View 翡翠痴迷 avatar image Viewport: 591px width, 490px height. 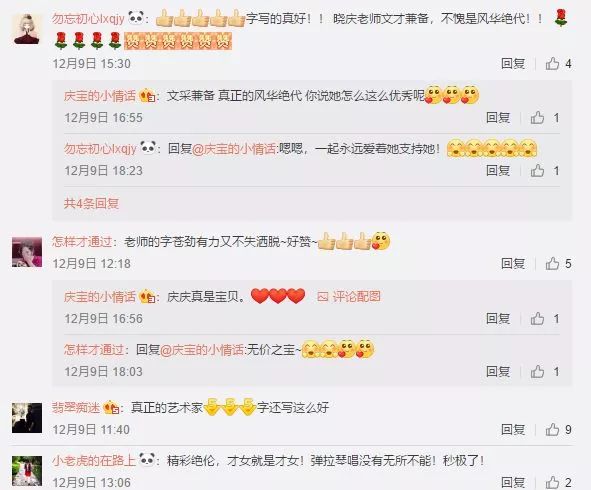[x=27, y=418]
